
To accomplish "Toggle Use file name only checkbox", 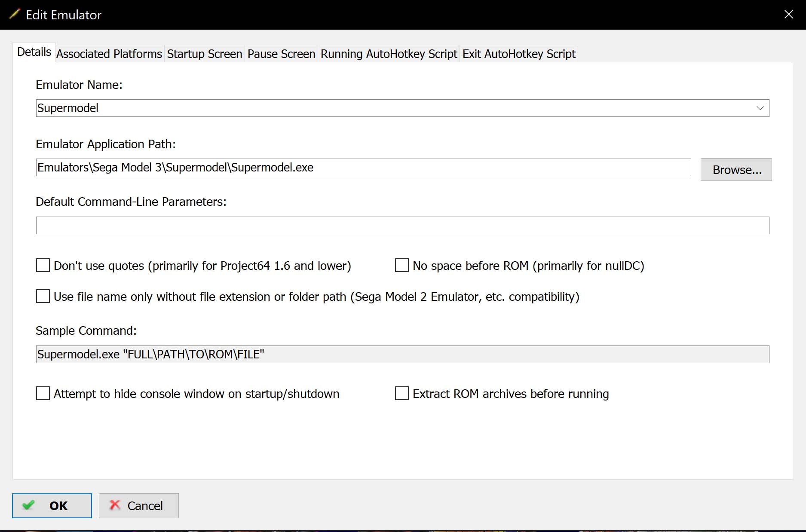I will pos(43,296).
